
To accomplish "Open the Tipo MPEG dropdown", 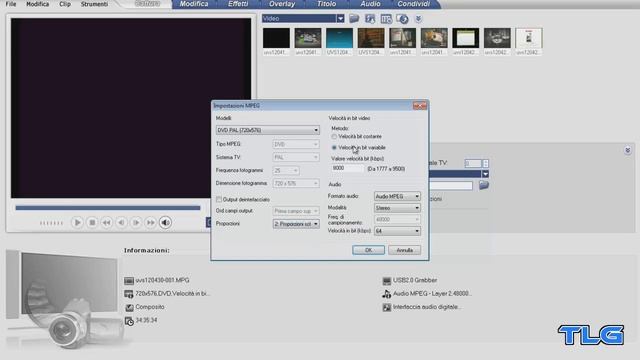I will coord(296,144).
